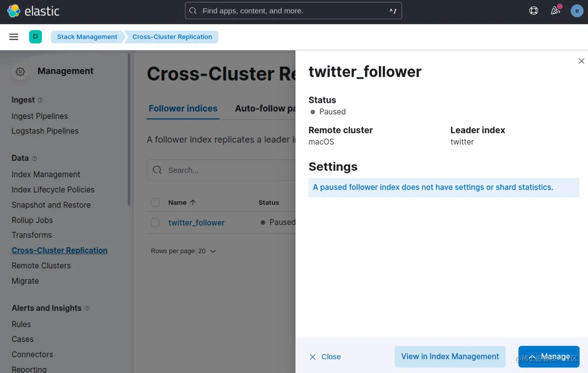The image size is (588, 373).
Task: Click the Name column sort arrow
Action: [193, 202]
